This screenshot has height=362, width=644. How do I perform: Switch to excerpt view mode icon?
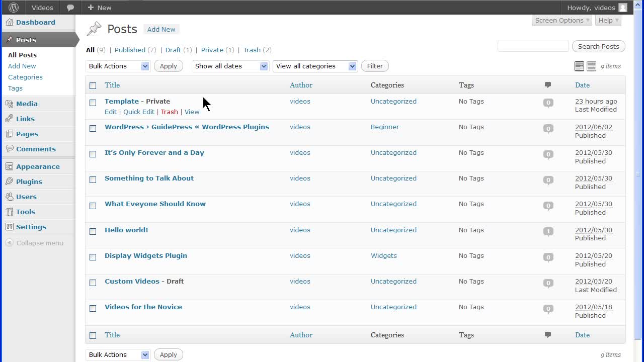point(592,66)
